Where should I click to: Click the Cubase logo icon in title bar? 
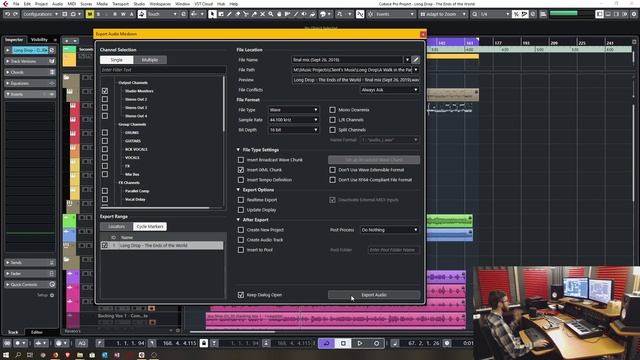[x=5, y=4]
